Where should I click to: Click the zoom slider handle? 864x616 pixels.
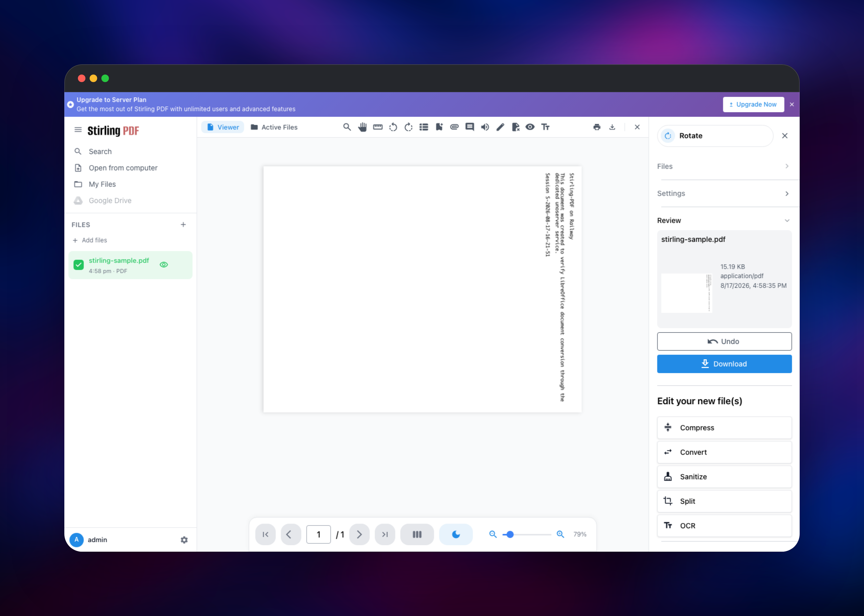pos(510,535)
